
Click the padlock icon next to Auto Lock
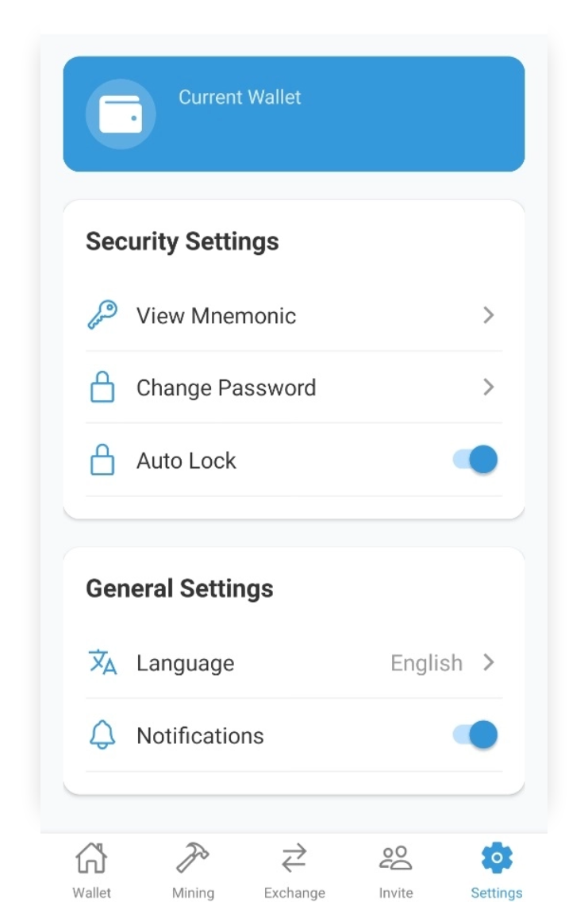point(102,460)
